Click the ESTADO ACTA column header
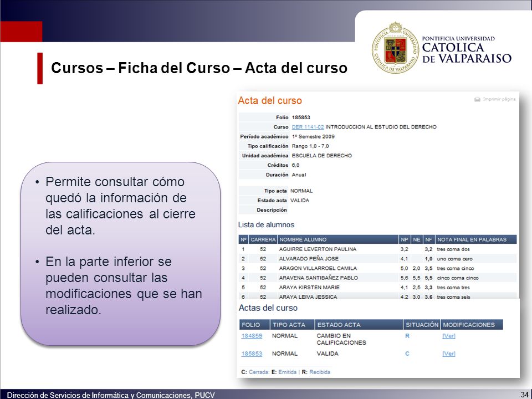This screenshot has height=399, width=532. click(x=359, y=325)
